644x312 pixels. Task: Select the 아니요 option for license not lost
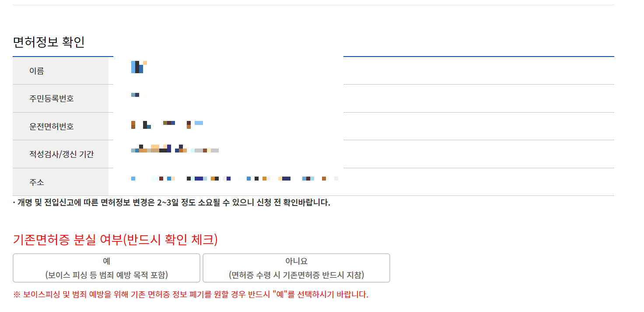(x=295, y=268)
